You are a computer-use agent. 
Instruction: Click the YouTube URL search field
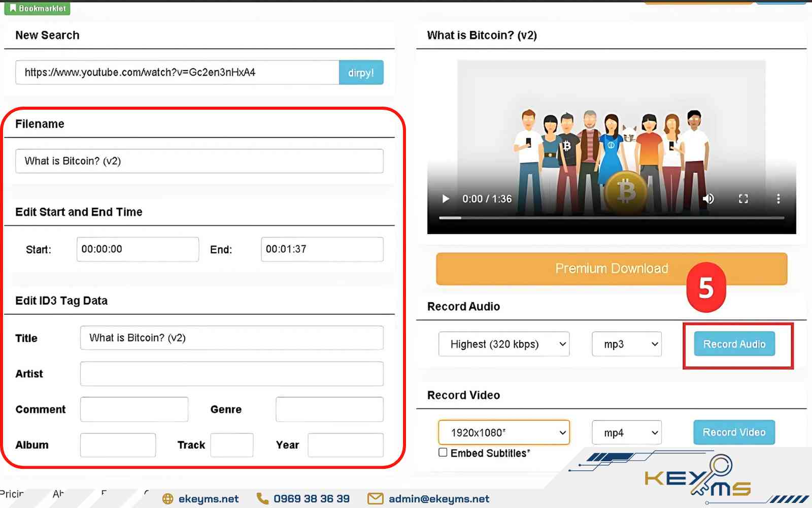(x=177, y=73)
